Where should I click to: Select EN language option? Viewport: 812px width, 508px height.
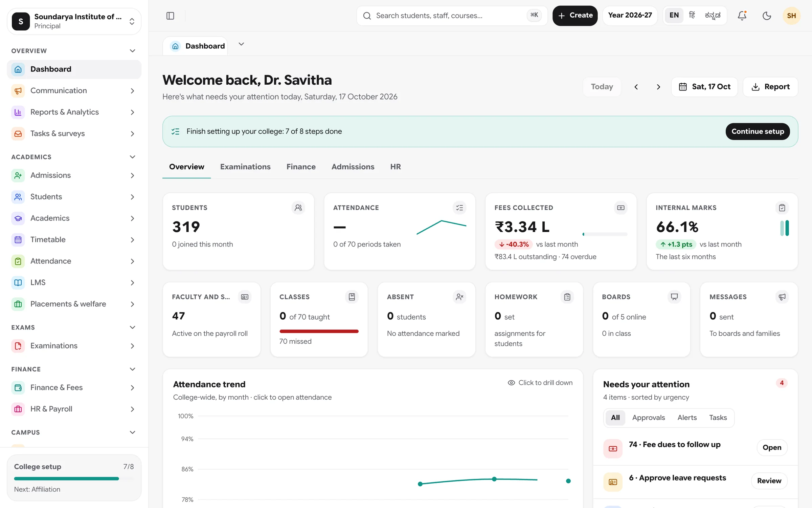point(674,16)
